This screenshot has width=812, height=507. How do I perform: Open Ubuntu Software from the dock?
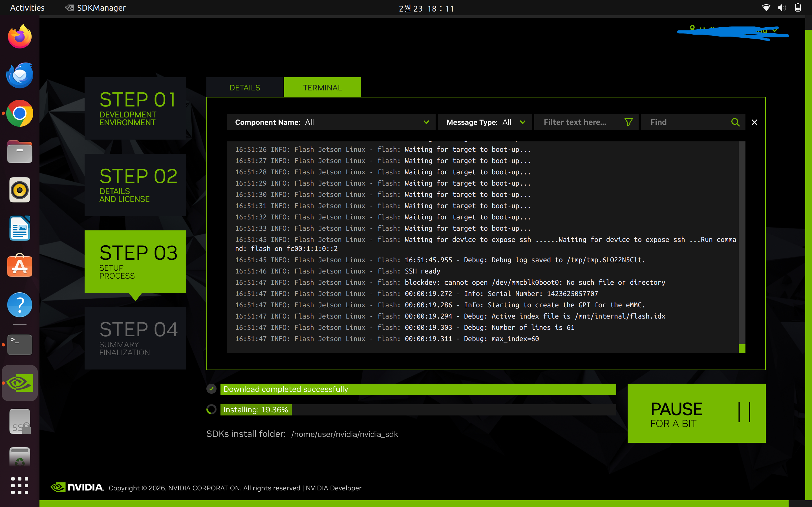[19, 266]
